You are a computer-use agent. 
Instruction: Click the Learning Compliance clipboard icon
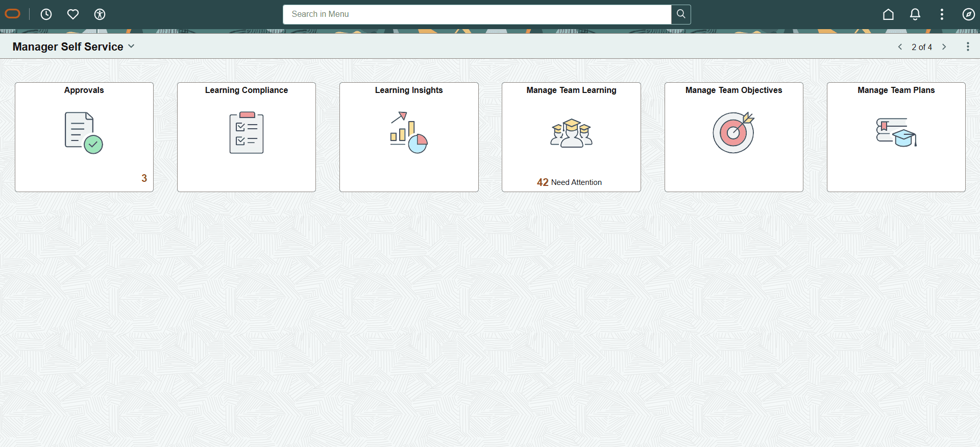[x=247, y=133]
